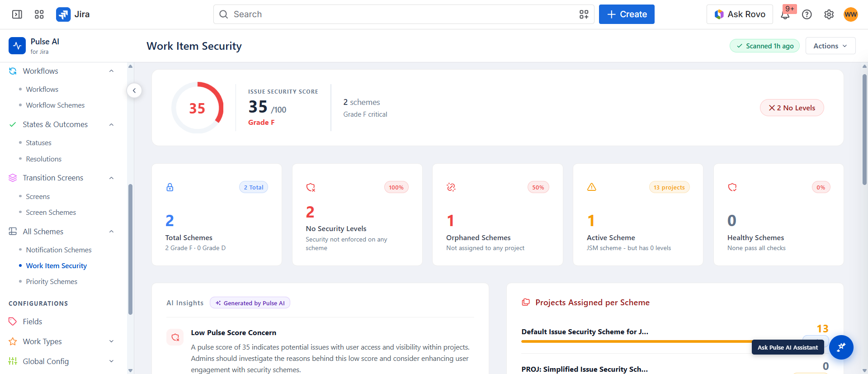Viewport: 868px width, 374px height.
Task: Click the Low Pulse Score Concern shield icon
Action: (x=175, y=337)
